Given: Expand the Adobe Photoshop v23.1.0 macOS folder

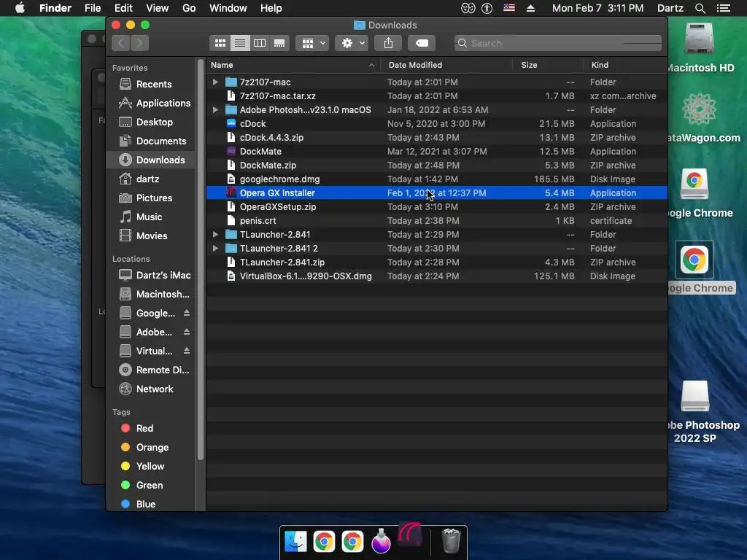Looking at the screenshot, I should (215, 109).
